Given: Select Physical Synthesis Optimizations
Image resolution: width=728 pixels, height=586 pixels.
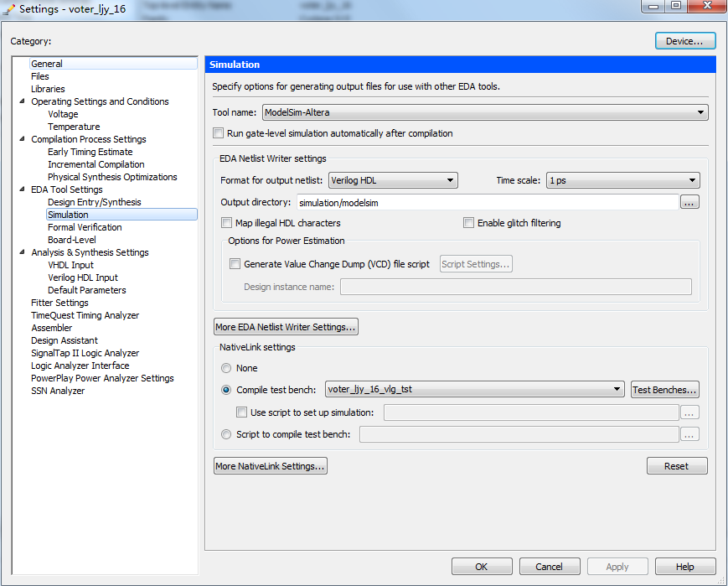Looking at the screenshot, I should click(112, 177).
